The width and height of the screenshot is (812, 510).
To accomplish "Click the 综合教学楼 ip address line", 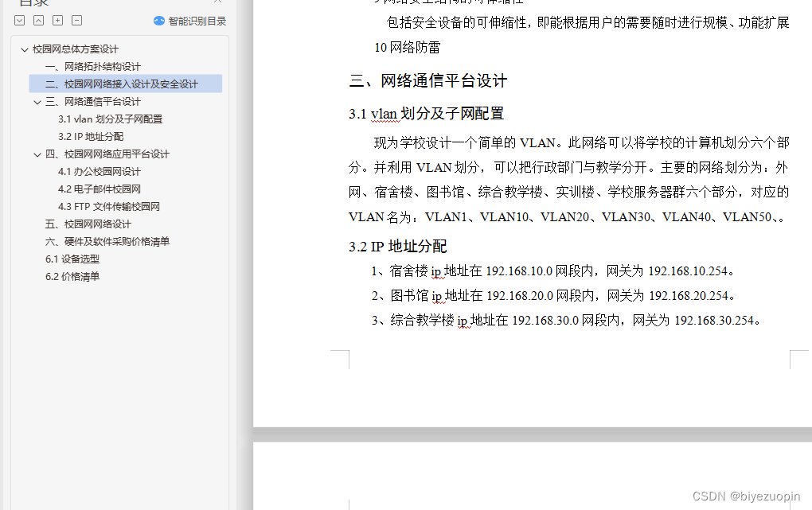I will click(566, 321).
